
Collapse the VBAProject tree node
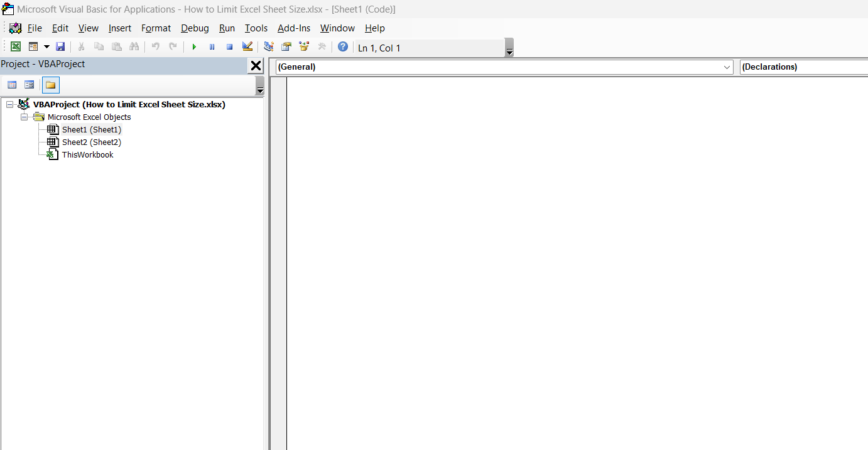coord(9,104)
